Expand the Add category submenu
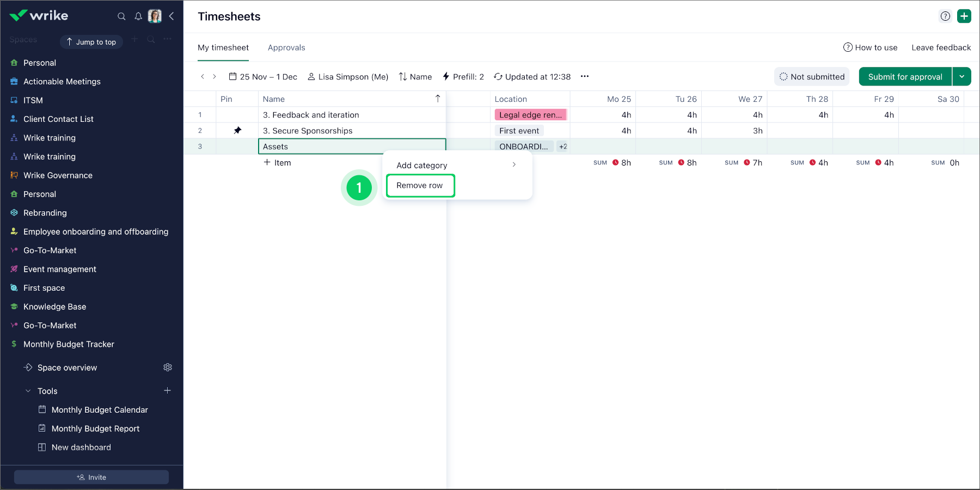 coord(513,164)
